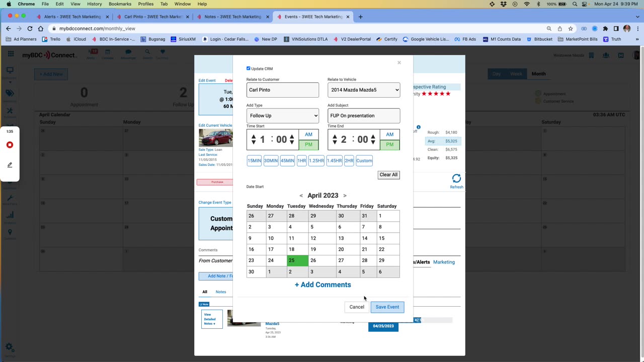This screenshot has height=362, width=644.
Task: Open the Bookmarks menu in menu bar
Action: [120, 4]
